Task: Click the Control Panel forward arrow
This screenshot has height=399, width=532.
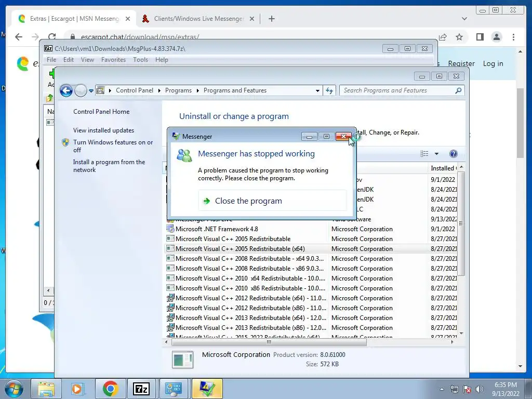Action: pyautogui.click(x=81, y=90)
